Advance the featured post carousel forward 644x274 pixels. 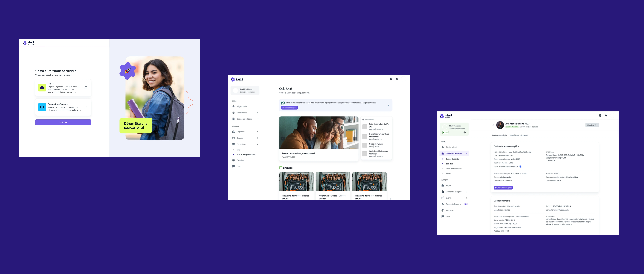354,139
